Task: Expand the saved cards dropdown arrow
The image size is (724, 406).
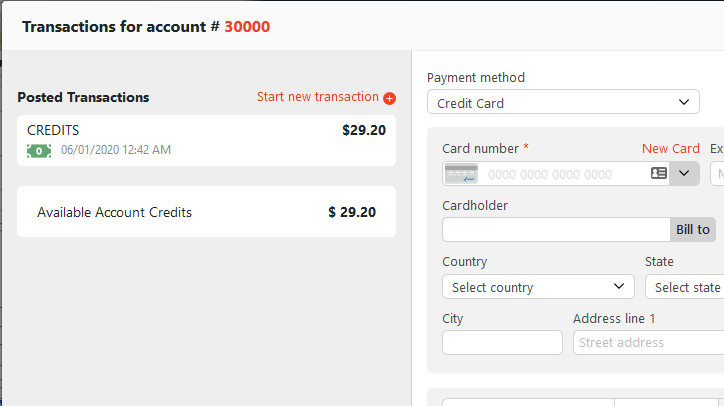Action: (685, 173)
